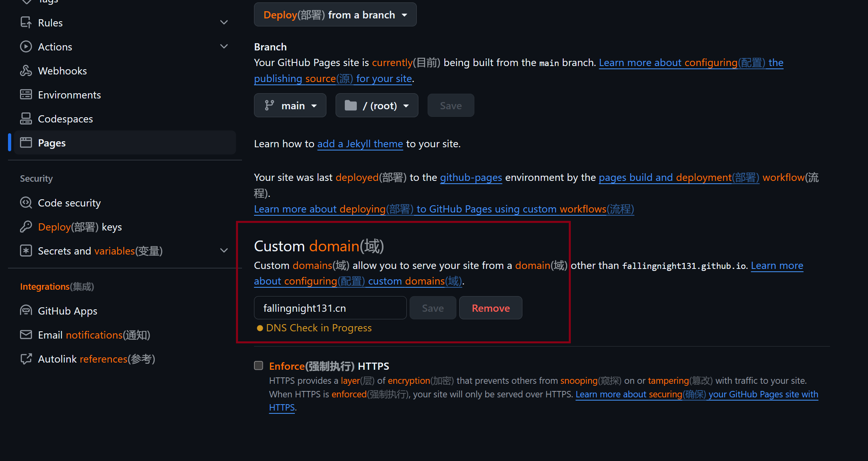Select Pages in settings sidebar

click(x=52, y=143)
